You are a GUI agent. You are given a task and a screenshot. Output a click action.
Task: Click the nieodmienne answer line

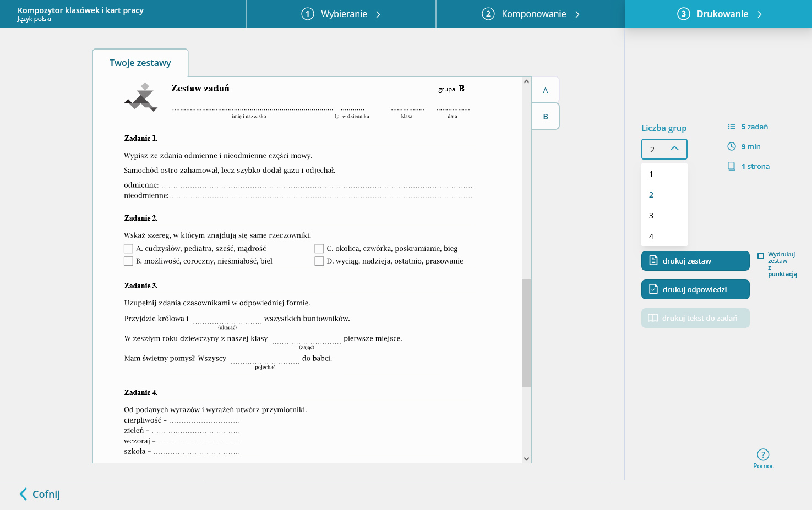pyautogui.click(x=321, y=196)
